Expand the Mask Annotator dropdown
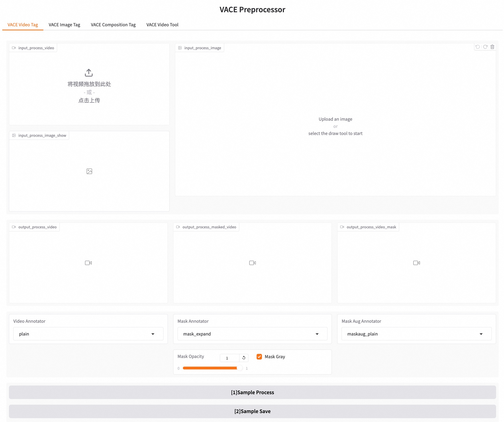This screenshot has height=422, width=504. pyautogui.click(x=252, y=334)
